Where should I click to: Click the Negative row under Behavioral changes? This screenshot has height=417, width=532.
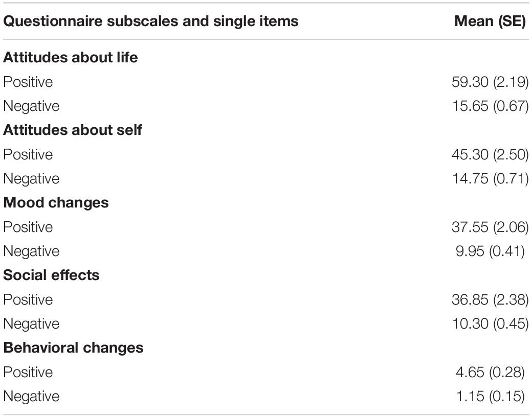(266, 397)
